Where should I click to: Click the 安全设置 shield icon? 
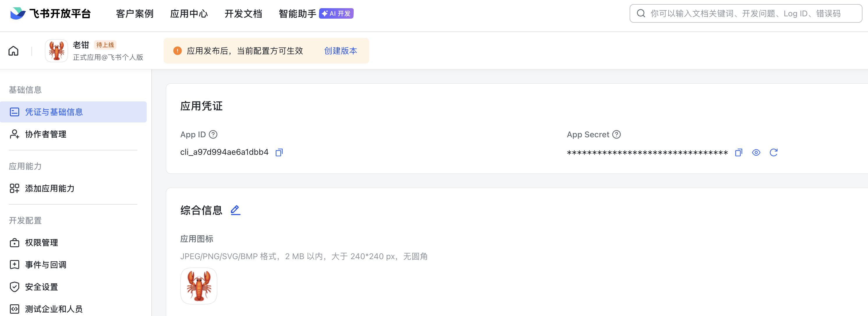click(x=15, y=287)
